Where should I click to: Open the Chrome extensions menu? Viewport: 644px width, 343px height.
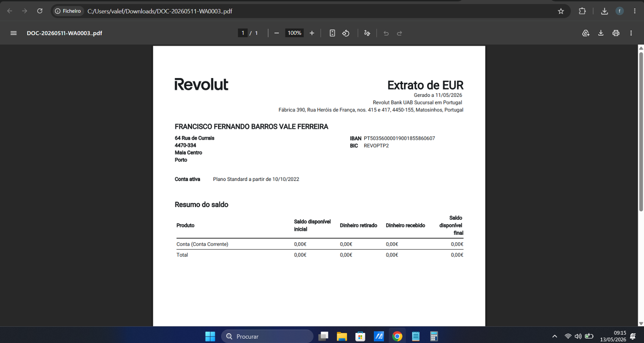[x=582, y=11]
